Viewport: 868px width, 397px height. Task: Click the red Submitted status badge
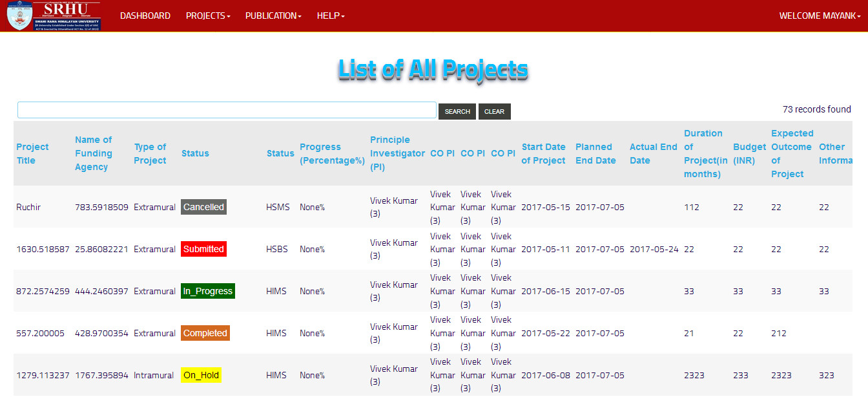click(x=203, y=249)
